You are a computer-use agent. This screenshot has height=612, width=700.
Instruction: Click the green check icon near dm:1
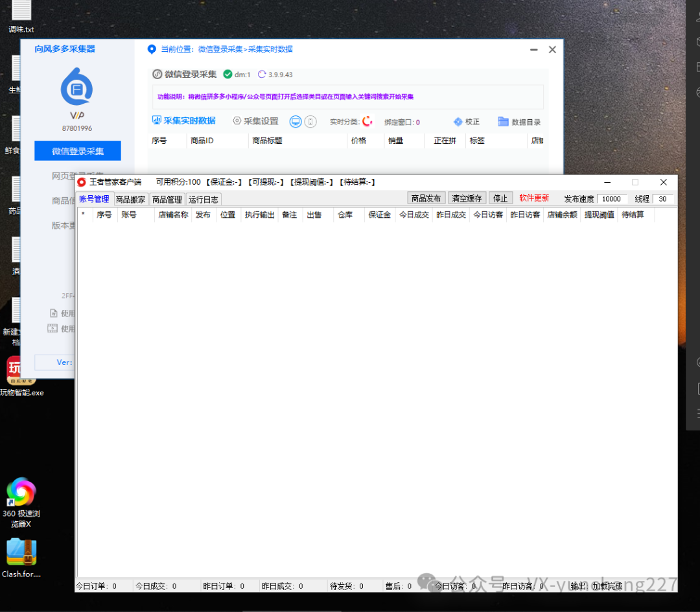click(227, 75)
